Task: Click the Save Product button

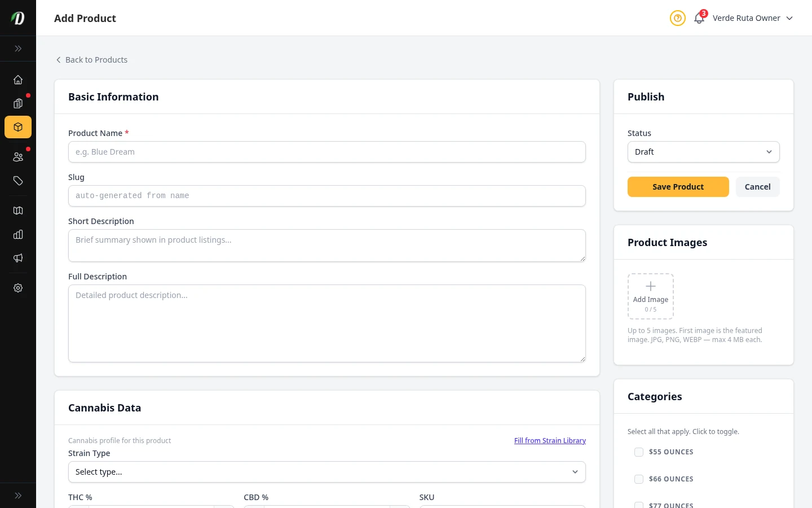Action: click(678, 187)
